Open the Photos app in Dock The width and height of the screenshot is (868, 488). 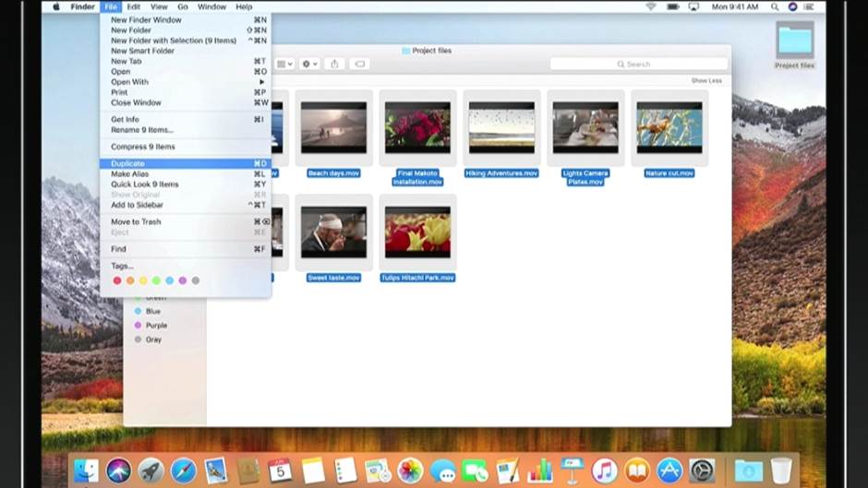(x=410, y=470)
